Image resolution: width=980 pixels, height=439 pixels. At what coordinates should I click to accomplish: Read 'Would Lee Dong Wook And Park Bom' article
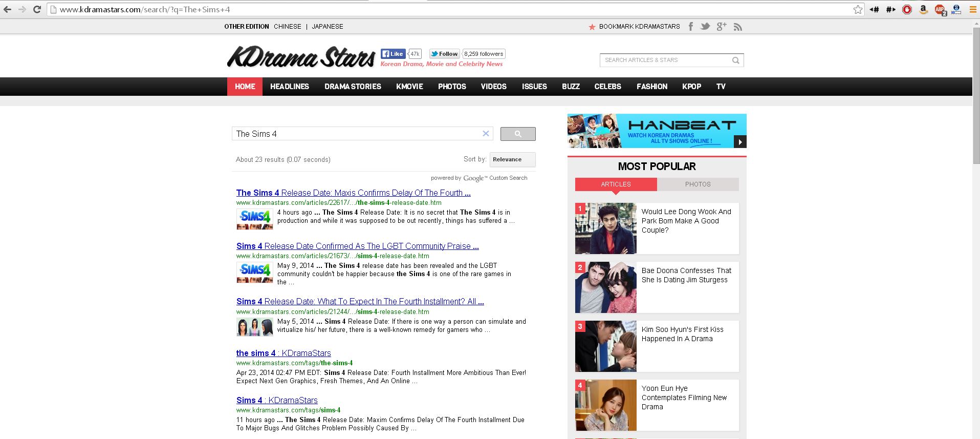(x=686, y=221)
